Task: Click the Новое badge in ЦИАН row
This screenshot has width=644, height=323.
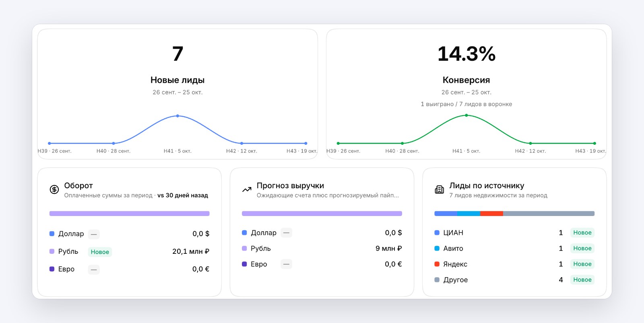Action: (x=582, y=232)
